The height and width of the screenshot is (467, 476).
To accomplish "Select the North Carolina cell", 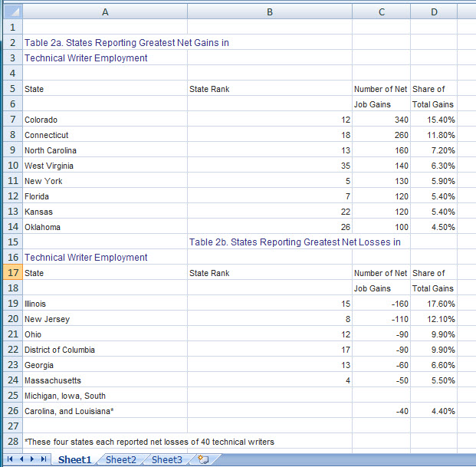I will coord(105,150).
